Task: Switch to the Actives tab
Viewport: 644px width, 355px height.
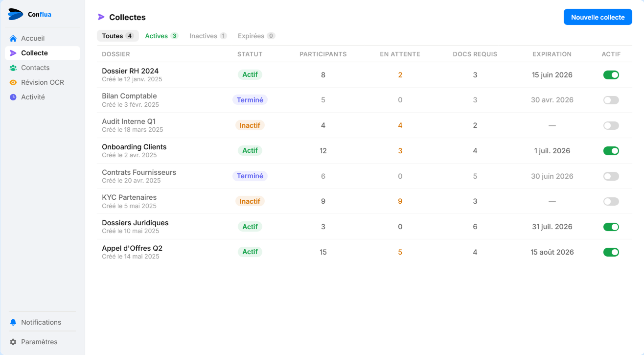Action: coord(161,36)
